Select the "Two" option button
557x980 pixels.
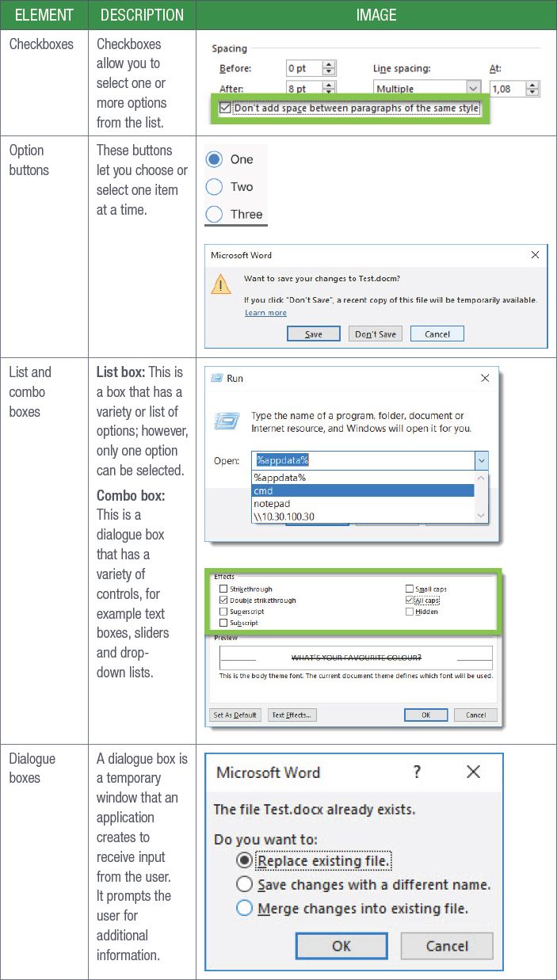coord(214,187)
